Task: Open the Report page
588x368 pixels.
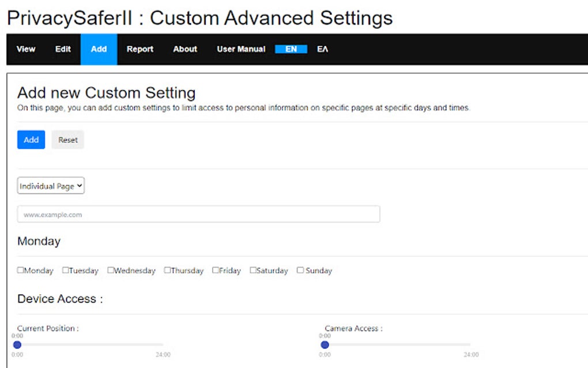Action: 140,49
